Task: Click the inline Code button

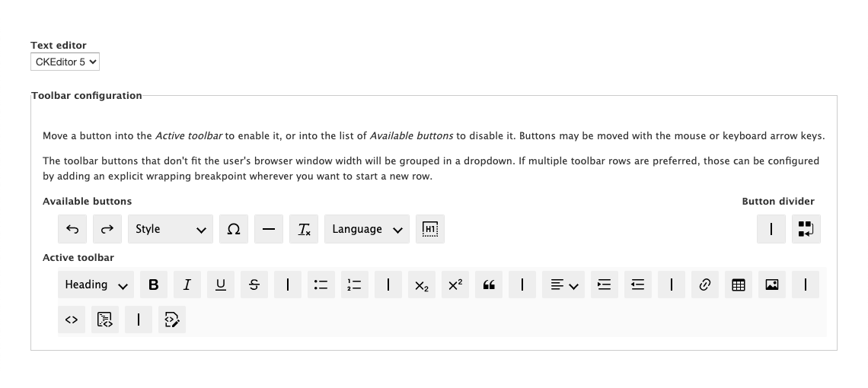Action: click(x=72, y=320)
